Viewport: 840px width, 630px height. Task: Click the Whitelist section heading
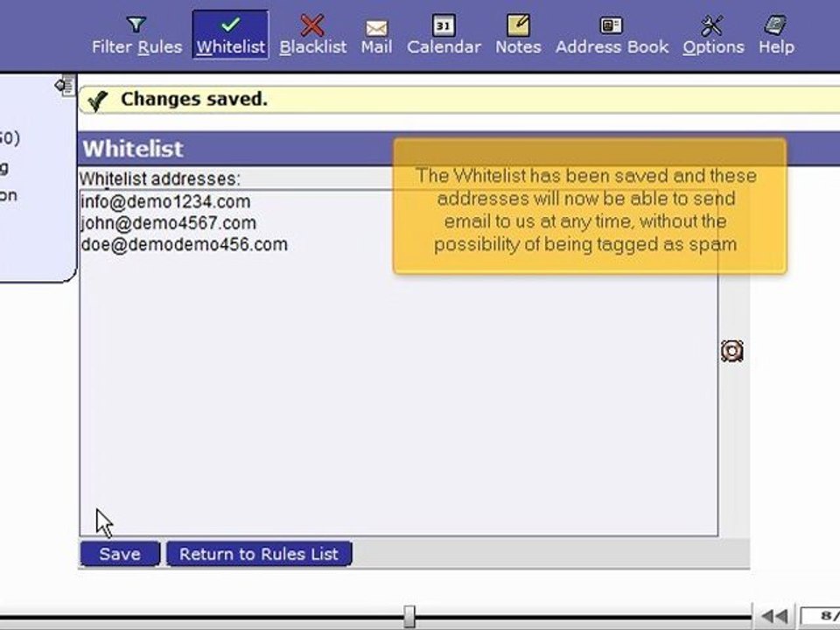pyautogui.click(x=133, y=149)
